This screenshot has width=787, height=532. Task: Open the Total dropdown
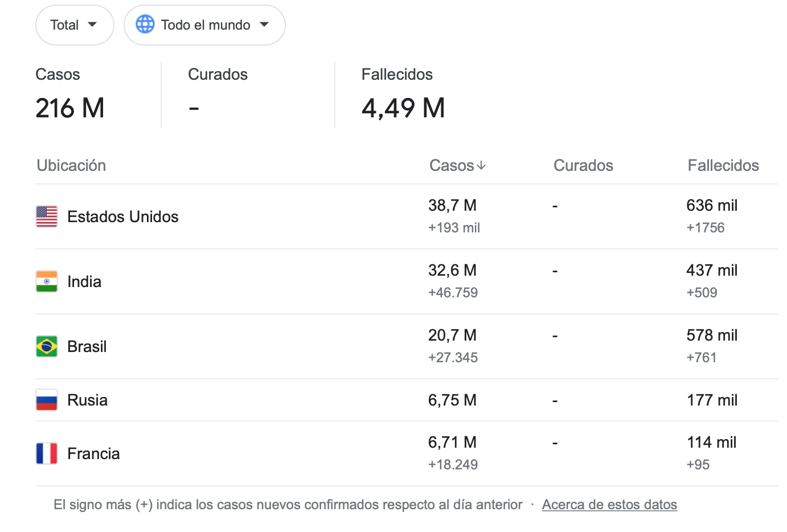(75, 25)
